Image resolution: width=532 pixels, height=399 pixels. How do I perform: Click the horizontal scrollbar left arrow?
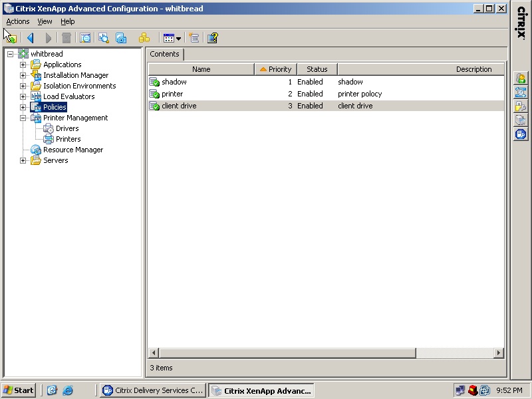pos(154,353)
